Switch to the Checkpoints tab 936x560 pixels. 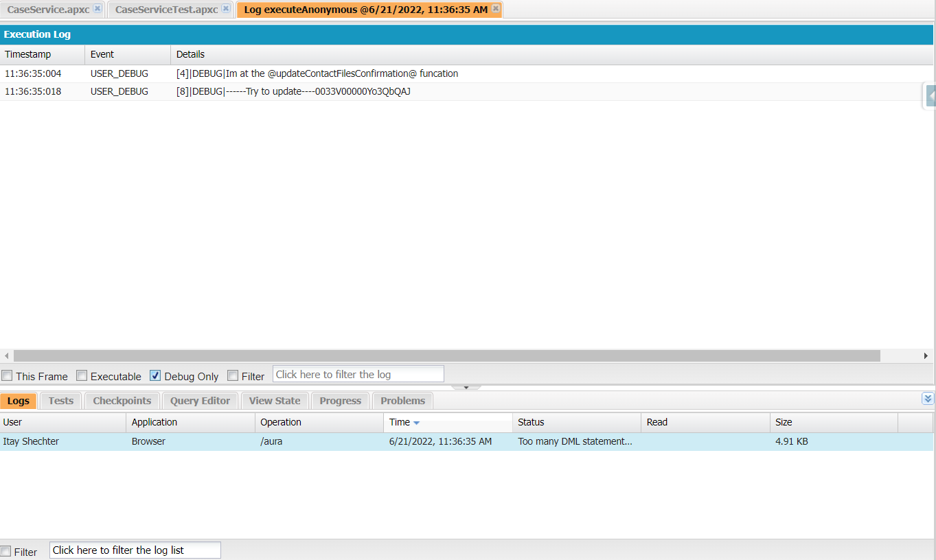(122, 401)
